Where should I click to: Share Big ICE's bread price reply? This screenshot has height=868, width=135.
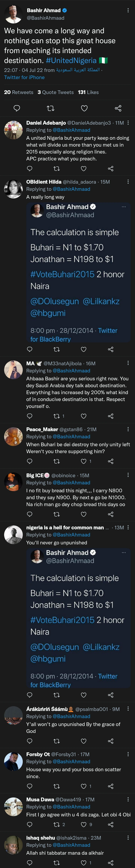click(110, 514)
